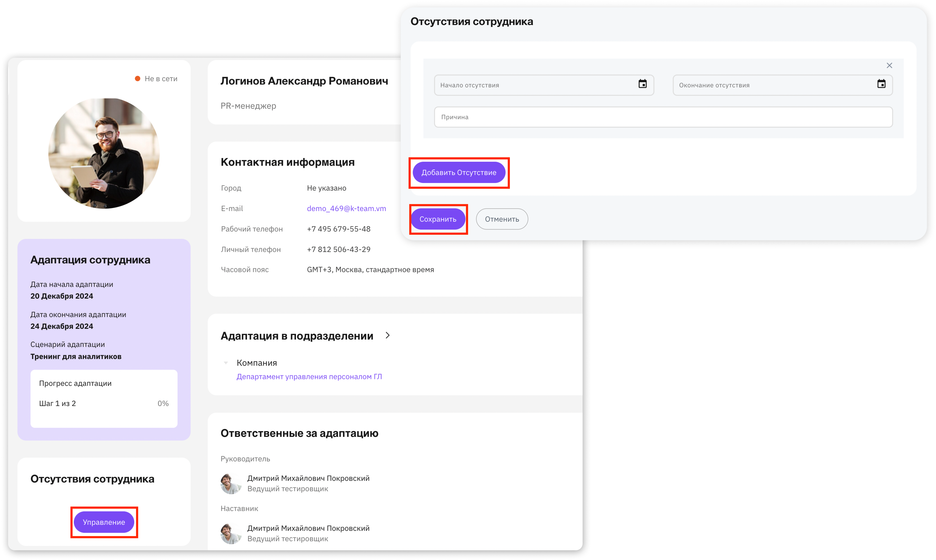Image resolution: width=936 pixels, height=560 pixels.
Task: Open Департамент управления персоналом ГЛ link
Action: pos(309,376)
